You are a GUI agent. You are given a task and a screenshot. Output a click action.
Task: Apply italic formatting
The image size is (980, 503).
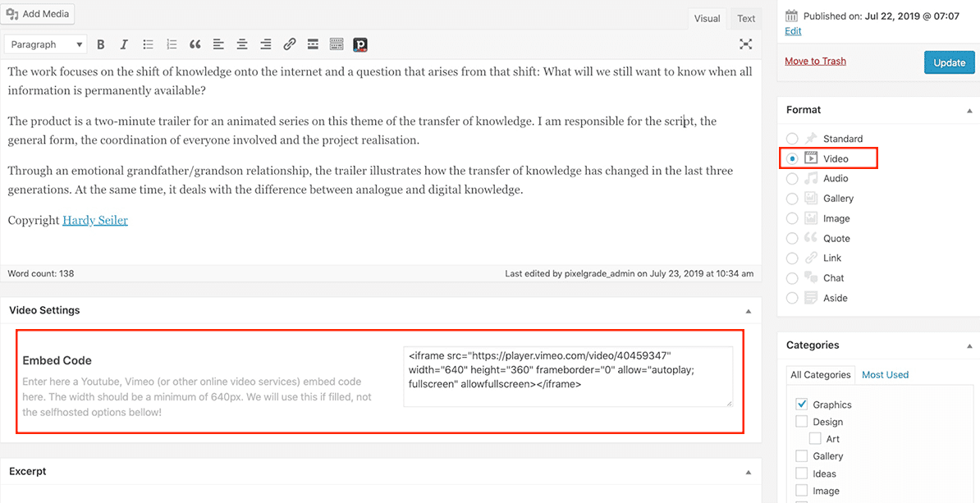(x=124, y=44)
